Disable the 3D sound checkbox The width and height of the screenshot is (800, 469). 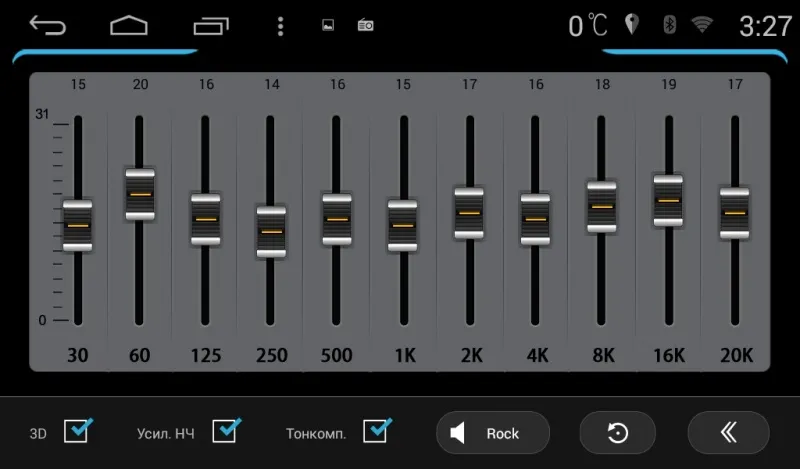78,431
